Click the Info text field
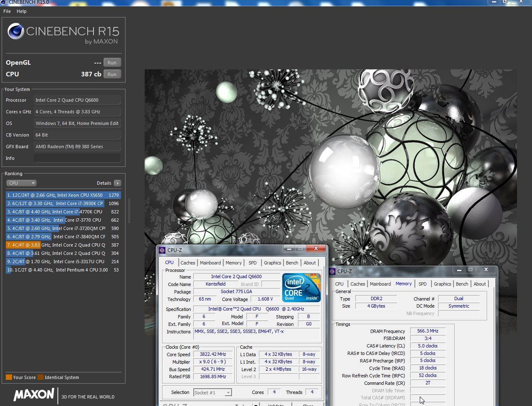The height and width of the screenshot is (406, 532). [77, 158]
